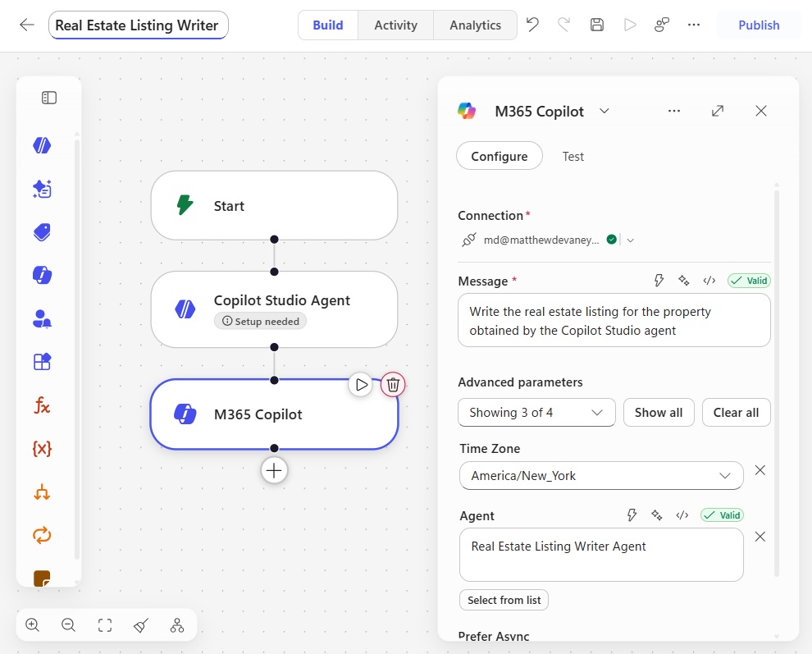Screen dimensions: 812x654
Task: Click the Clear all button
Action: [736, 413]
